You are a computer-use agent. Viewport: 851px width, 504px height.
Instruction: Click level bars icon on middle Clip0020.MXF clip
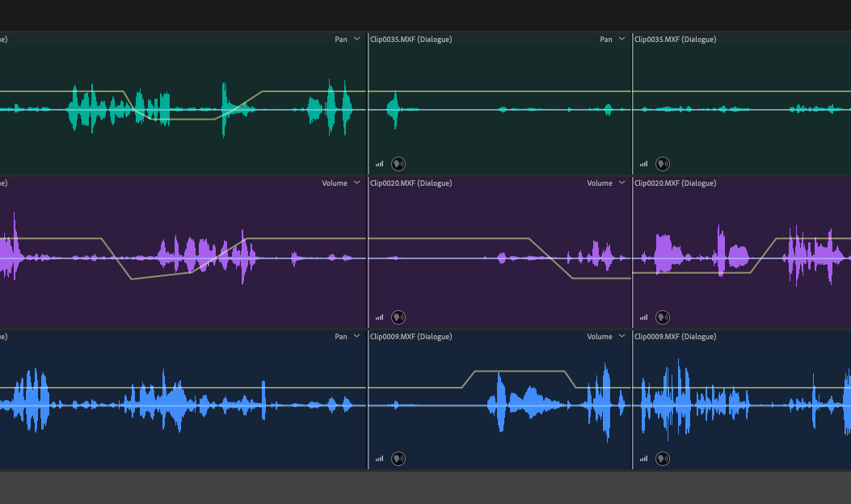point(379,317)
